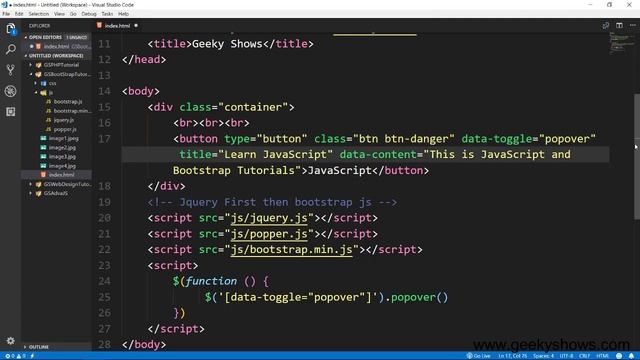Image resolution: width=640 pixels, height=360 pixels.
Task: Open the Source Control view
Action: 11,70
